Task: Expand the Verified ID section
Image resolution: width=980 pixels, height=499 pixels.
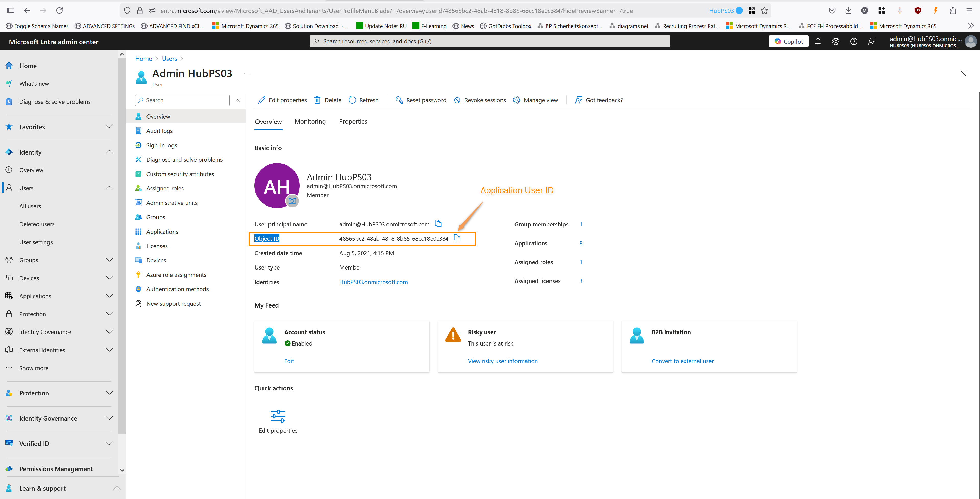Action: (x=109, y=443)
